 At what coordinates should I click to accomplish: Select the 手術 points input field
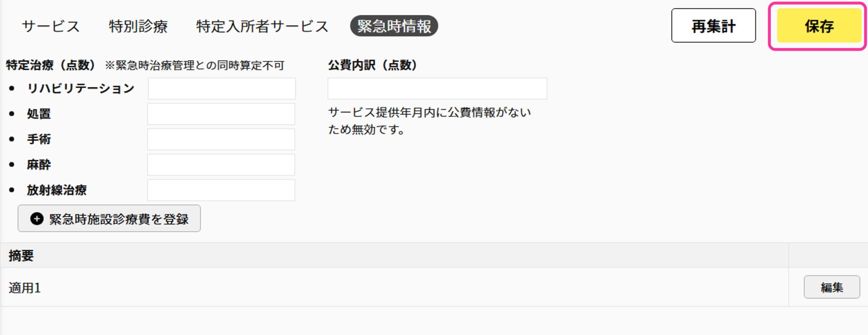point(221,139)
